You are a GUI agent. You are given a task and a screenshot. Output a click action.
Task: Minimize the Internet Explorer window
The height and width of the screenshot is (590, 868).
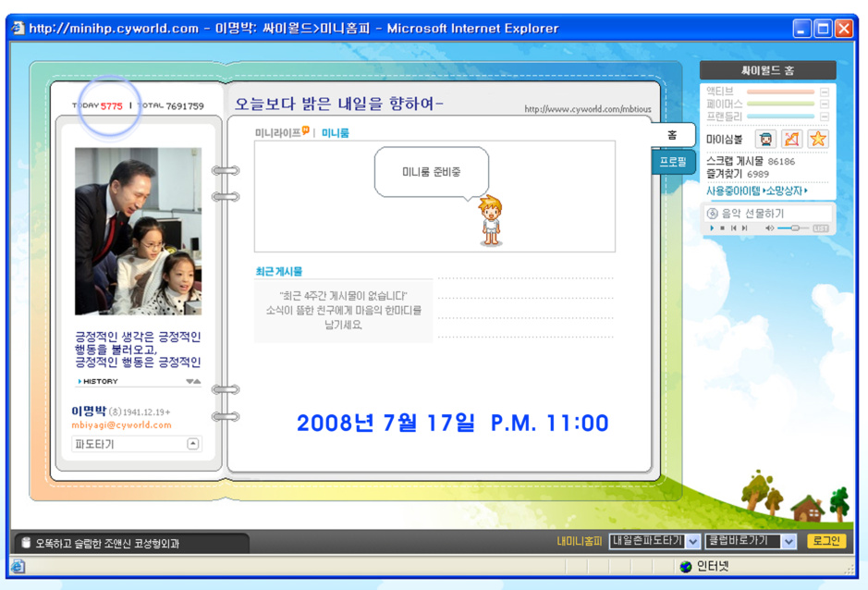coord(801,29)
